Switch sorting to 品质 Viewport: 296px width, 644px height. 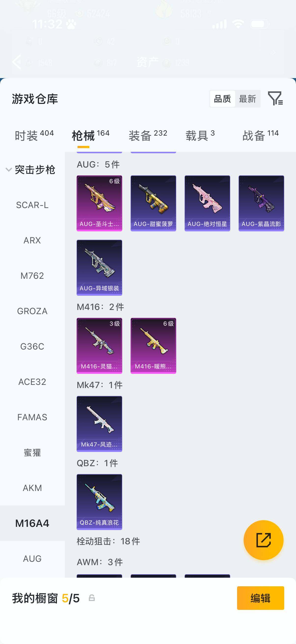pos(222,99)
